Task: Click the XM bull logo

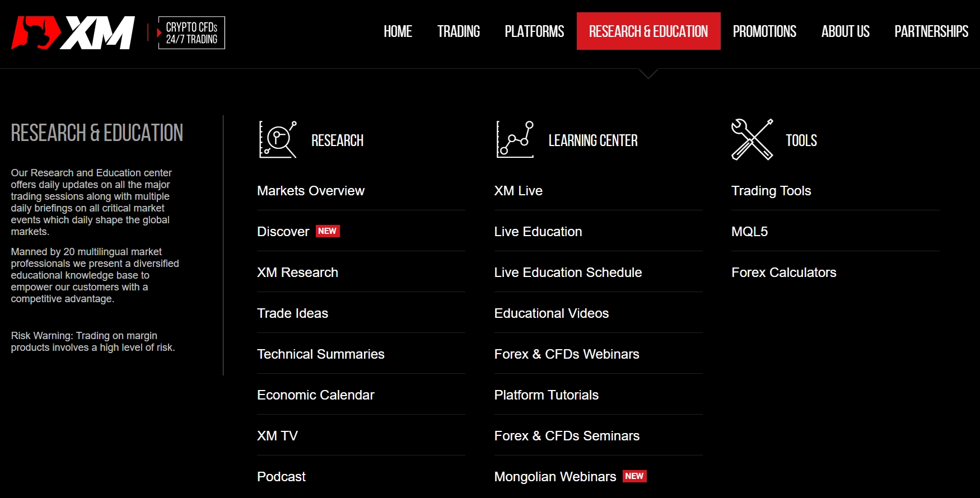Action: coord(73,32)
